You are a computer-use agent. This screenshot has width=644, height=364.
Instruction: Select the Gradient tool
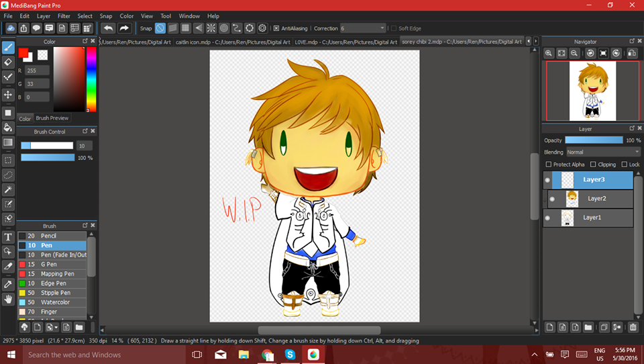coord(8,143)
